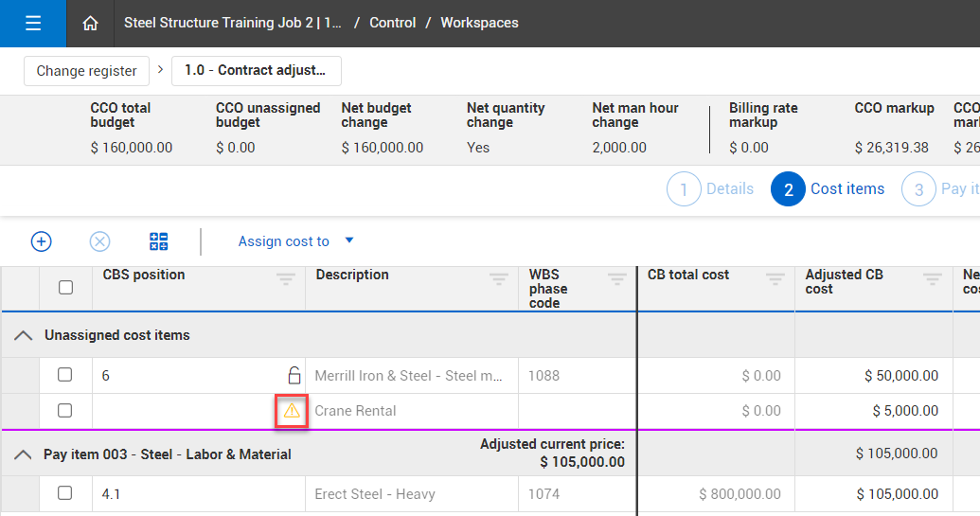Click the warning icon beside Crane Rental
The height and width of the screenshot is (516, 980).
click(292, 411)
